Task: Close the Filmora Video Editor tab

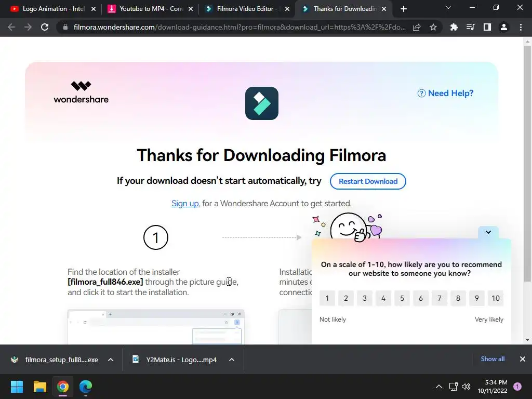Action: [287, 9]
